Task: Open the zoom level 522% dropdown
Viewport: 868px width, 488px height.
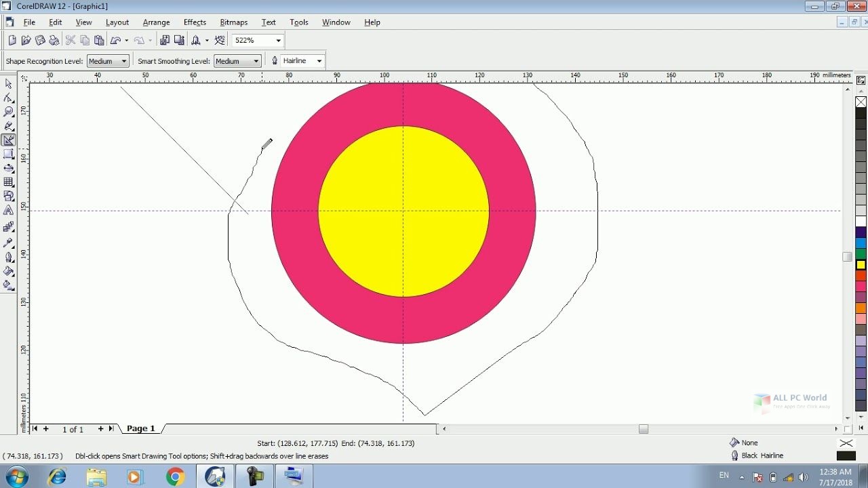Action: (x=278, y=41)
